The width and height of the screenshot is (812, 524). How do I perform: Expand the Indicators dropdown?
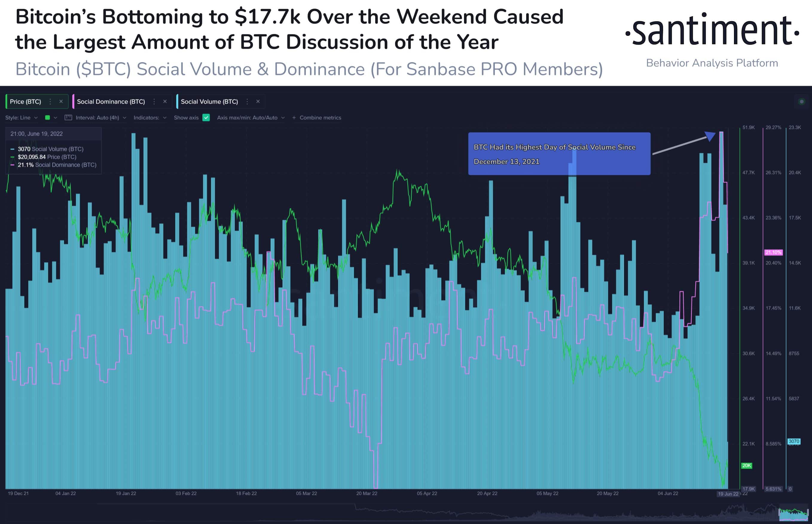(150, 117)
